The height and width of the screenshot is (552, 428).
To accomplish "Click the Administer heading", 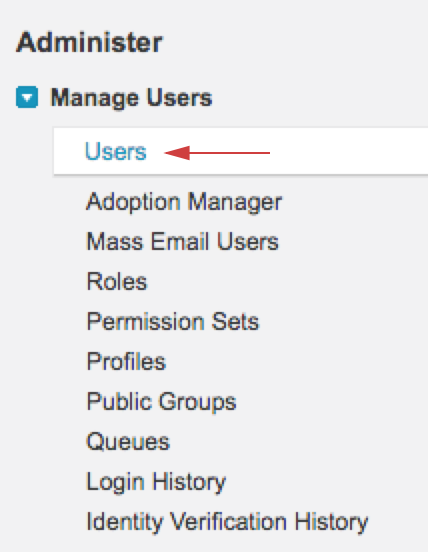I will [89, 42].
